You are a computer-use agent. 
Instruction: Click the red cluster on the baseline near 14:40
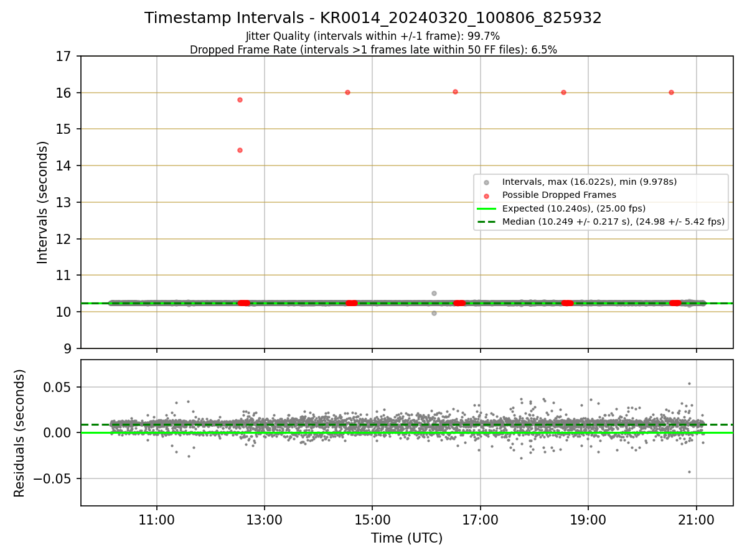tap(352, 303)
